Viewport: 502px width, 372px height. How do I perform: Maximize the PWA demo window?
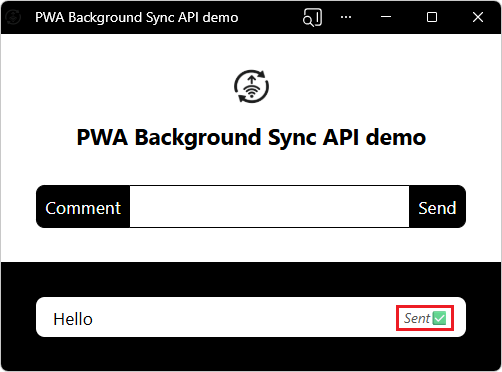(x=432, y=17)
